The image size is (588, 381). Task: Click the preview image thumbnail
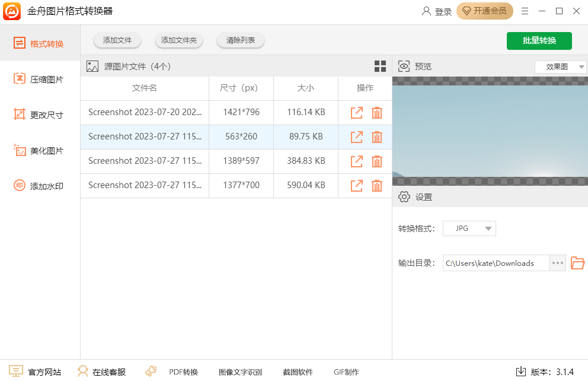click(x=490, y=131)
